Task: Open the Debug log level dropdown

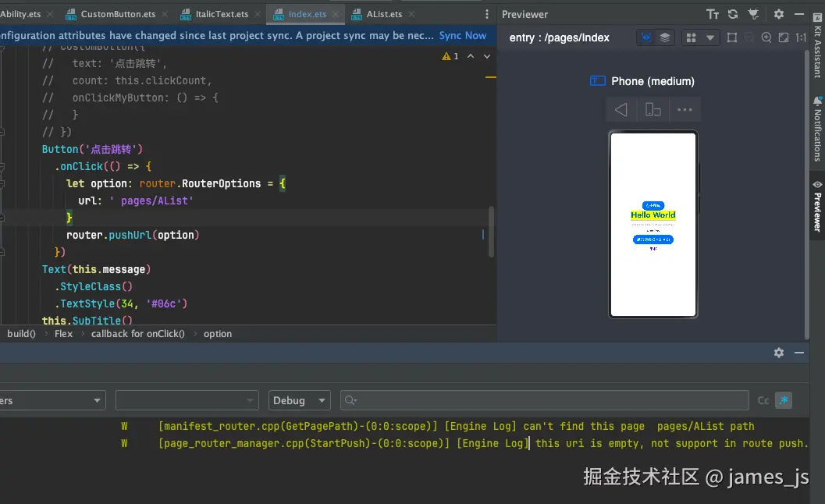Action: [x=300, y=400]
